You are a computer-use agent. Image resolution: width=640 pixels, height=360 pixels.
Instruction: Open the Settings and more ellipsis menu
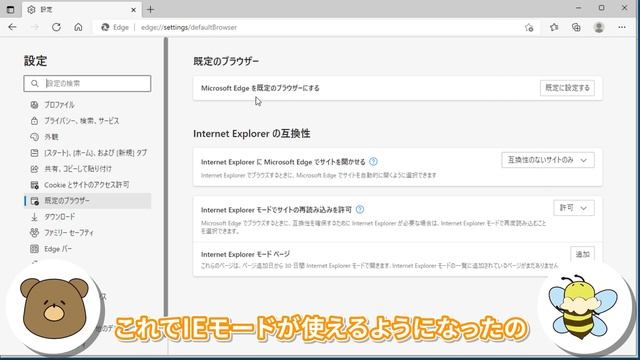[622, 27]
